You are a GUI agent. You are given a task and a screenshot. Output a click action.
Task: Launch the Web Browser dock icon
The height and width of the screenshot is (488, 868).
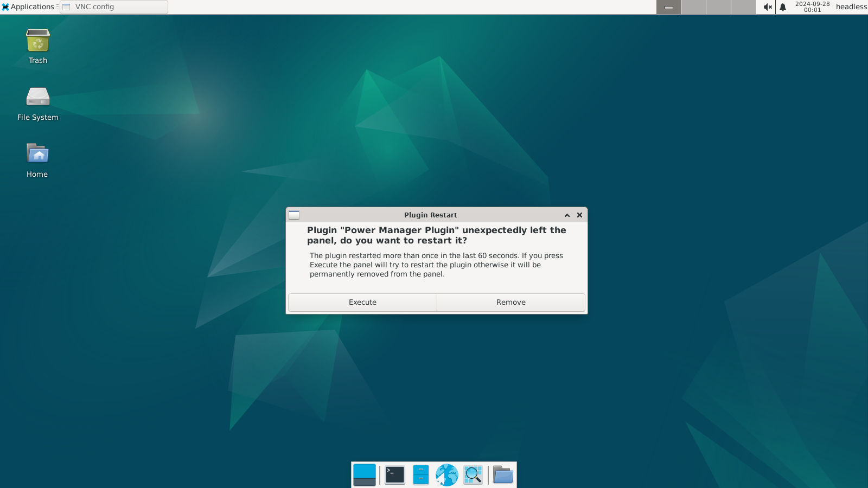pos(447,475)
